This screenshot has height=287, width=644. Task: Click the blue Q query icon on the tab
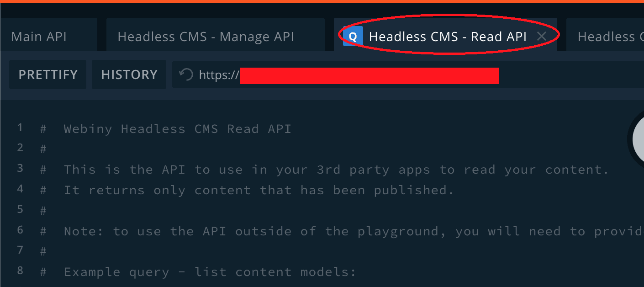(353, 37)
